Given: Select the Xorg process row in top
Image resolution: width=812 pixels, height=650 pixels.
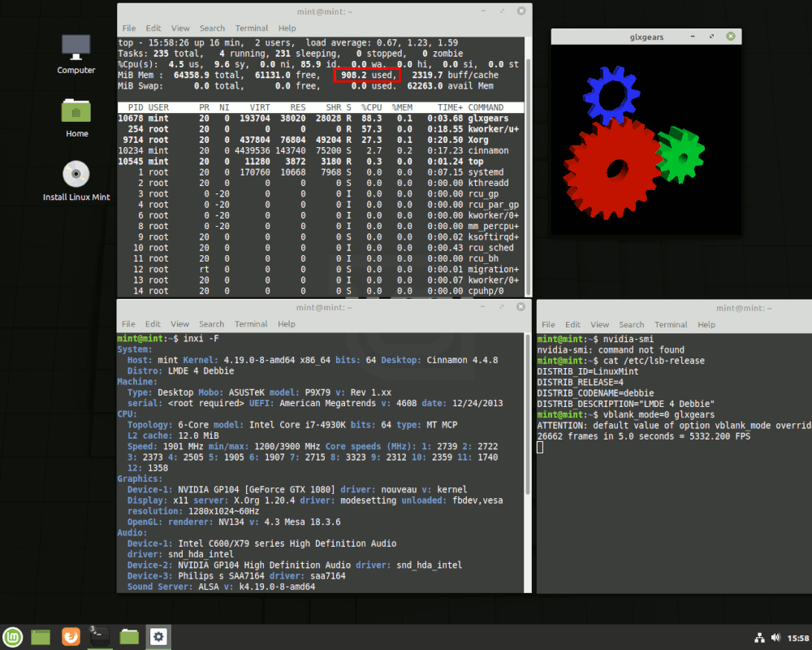Looking at the screenshot, I should [321, 140].
